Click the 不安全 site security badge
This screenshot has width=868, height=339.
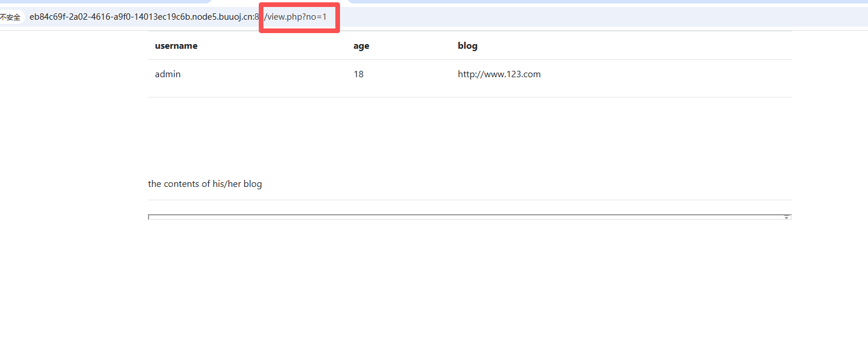(x=10, y=17)
